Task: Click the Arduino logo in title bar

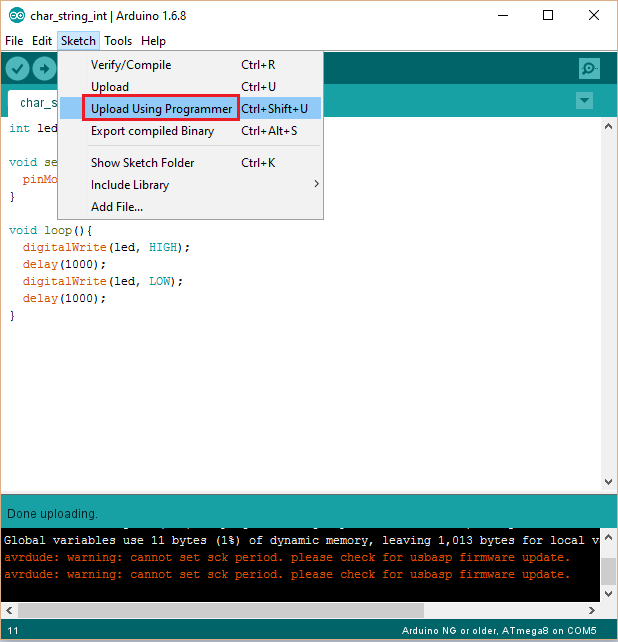Action: (17, 16)
